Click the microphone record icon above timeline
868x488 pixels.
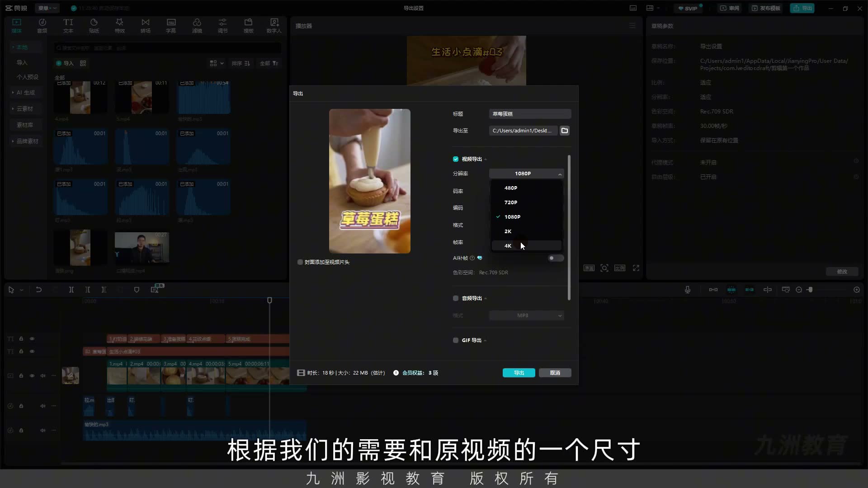(688, 290)
